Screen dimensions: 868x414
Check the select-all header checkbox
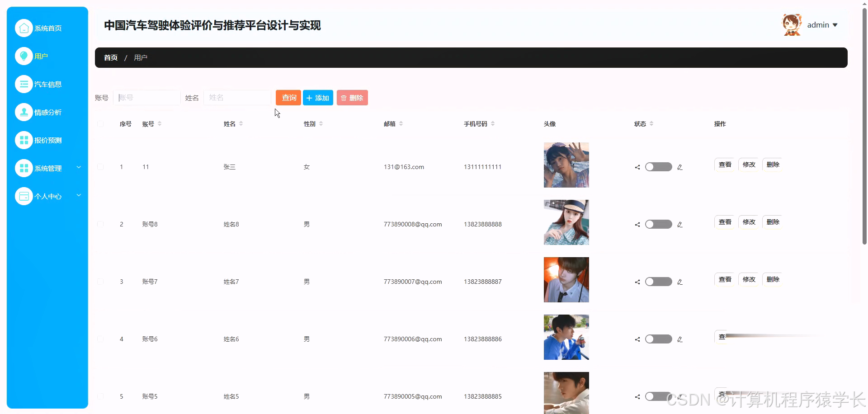[x=100, y=124]
